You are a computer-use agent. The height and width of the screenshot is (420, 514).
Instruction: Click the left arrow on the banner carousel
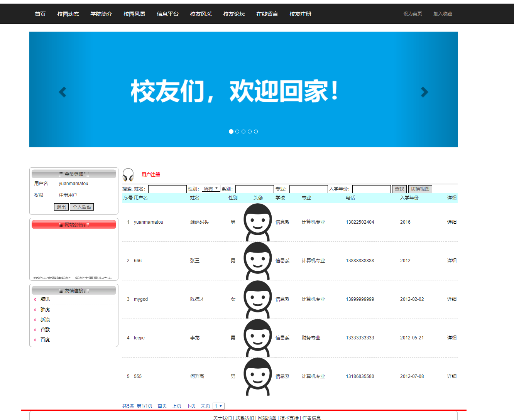(x=62, y=92)
